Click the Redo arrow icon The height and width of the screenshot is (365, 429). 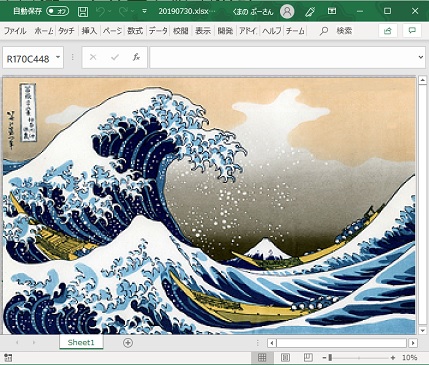pos(123,12)
